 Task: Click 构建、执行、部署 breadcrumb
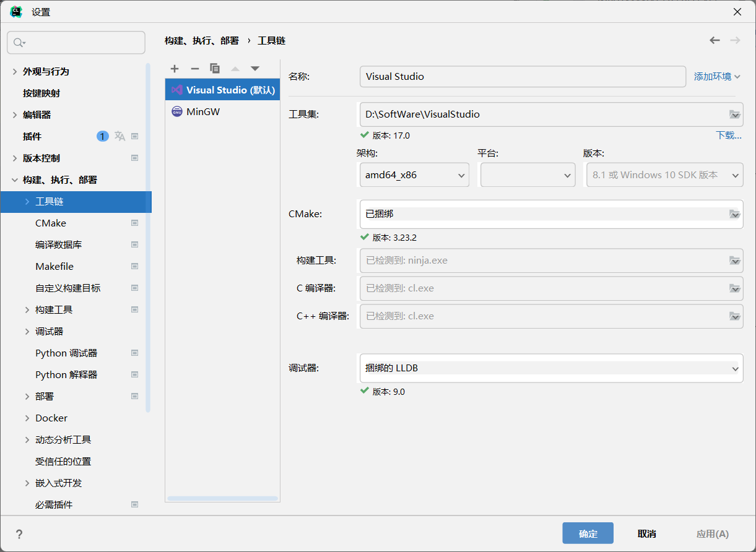pyautogui.click(x=202, y=40)
